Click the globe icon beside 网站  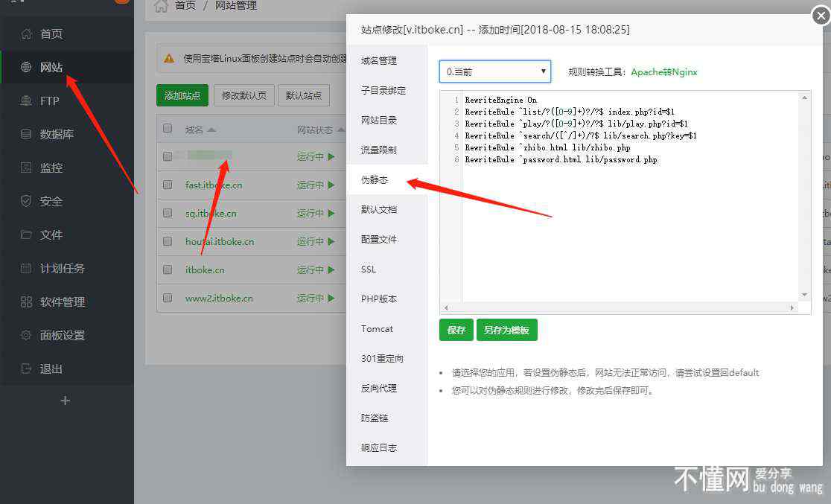coord(26,67)
